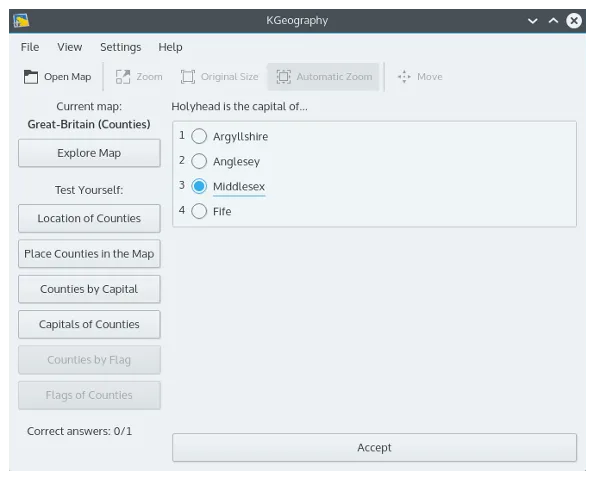This screenshot has height=485, width=600.
Task: Select the Move tool icon
Action: click(404, 77)
